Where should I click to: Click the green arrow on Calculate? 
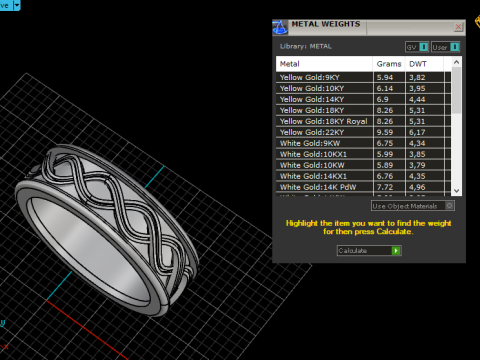click(x=396, y=250)
